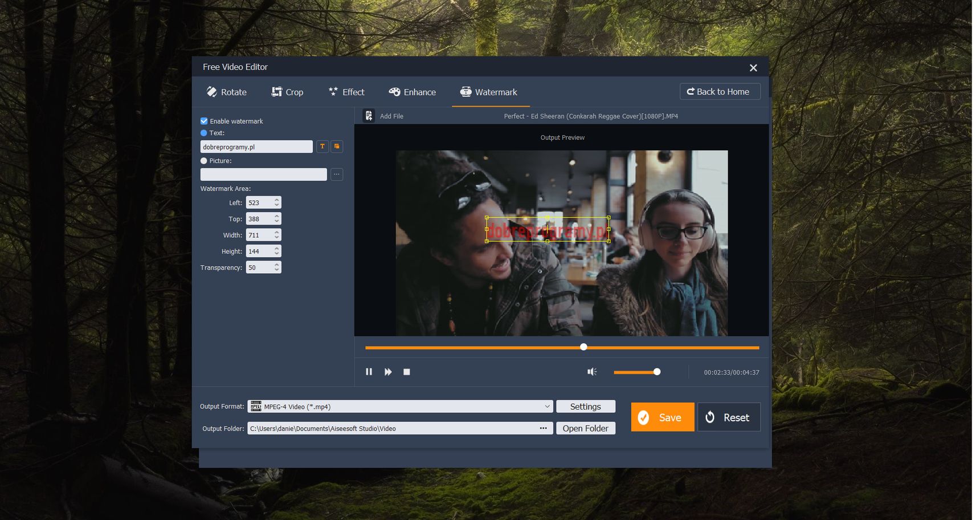Decrease the Left value stepper
This screenshot has width=980, height=520.
[x=277, y=205]
